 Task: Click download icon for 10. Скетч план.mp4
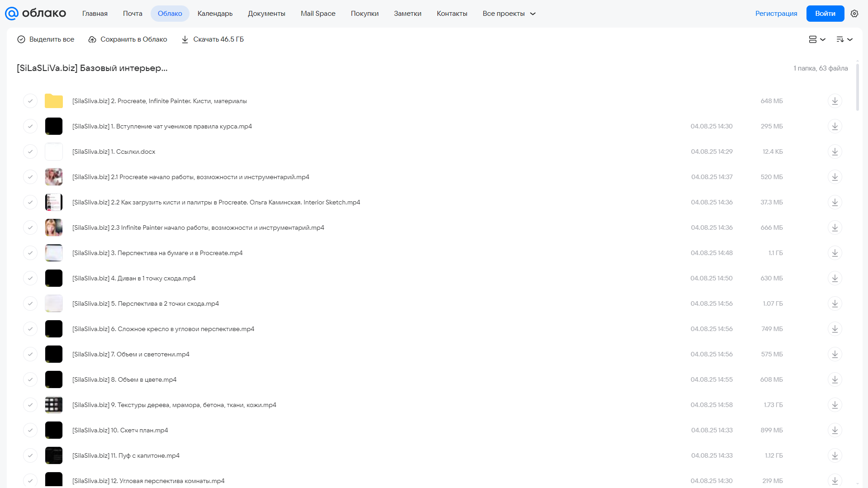coord(835,430)
